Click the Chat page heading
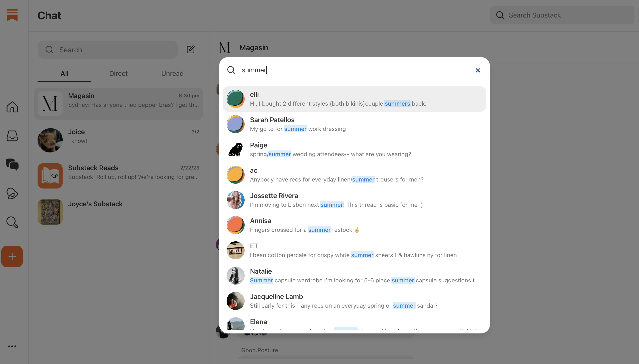 point(49,16)
